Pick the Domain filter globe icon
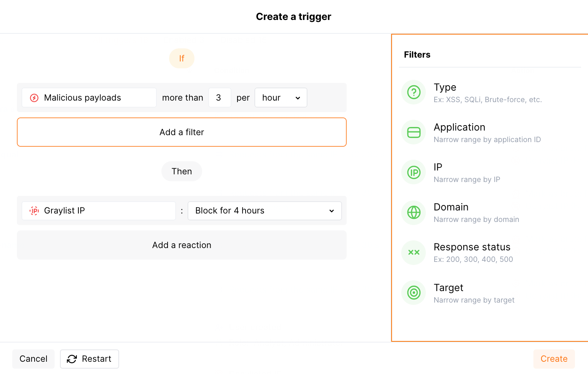Viewport: 588px width, 374px height. tap(414, 212)
